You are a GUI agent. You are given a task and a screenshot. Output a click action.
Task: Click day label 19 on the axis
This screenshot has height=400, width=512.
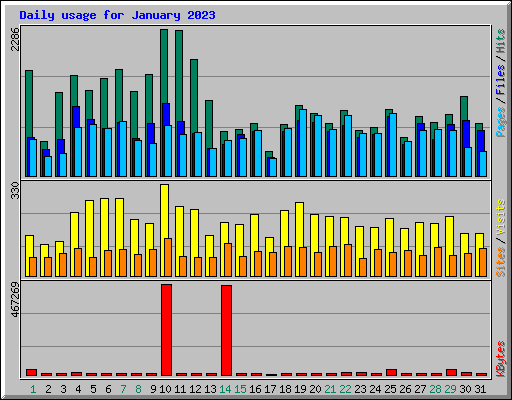coord(300,389)
